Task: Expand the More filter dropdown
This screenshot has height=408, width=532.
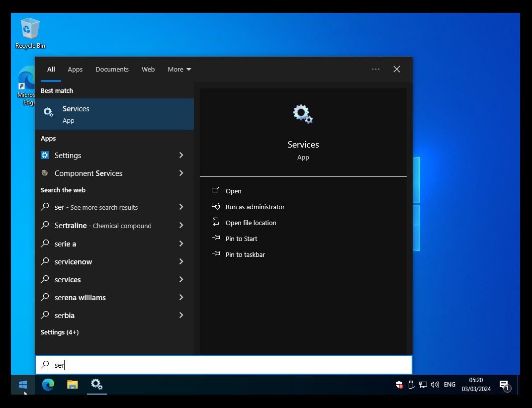Action: coord(179,69)
